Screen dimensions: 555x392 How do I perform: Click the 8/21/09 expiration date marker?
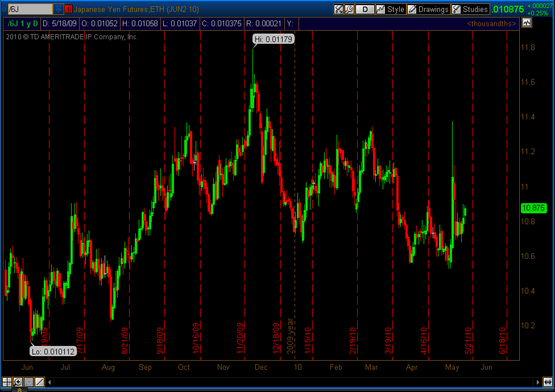click(x=125, y=340)
